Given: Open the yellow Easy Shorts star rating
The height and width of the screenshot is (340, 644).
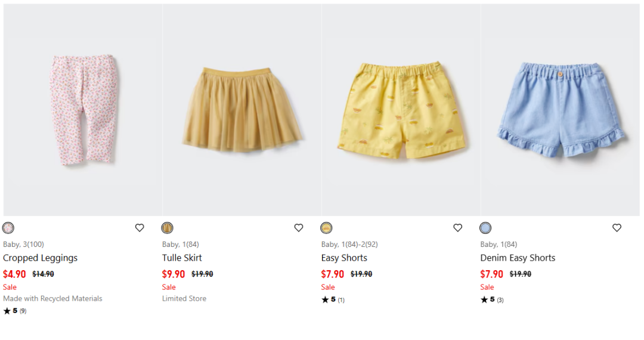Looking at the screenshot, I should coord(333,300).
